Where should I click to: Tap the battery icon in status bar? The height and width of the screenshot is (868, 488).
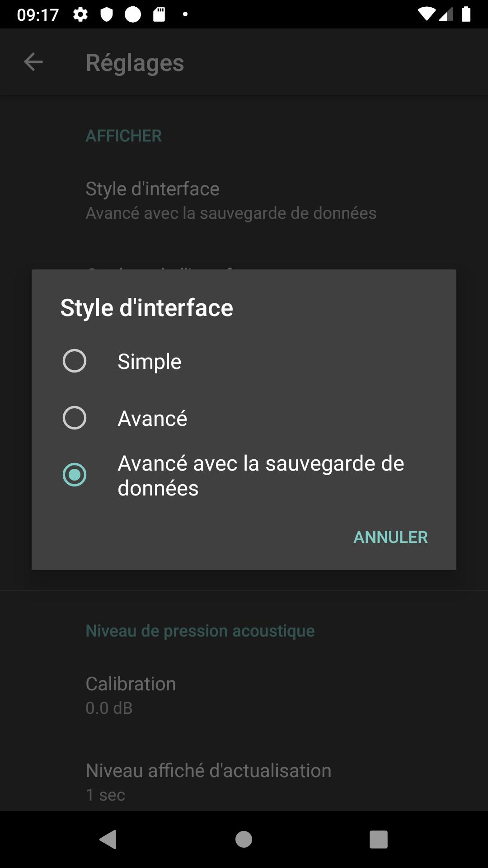(x=466, y=14)
